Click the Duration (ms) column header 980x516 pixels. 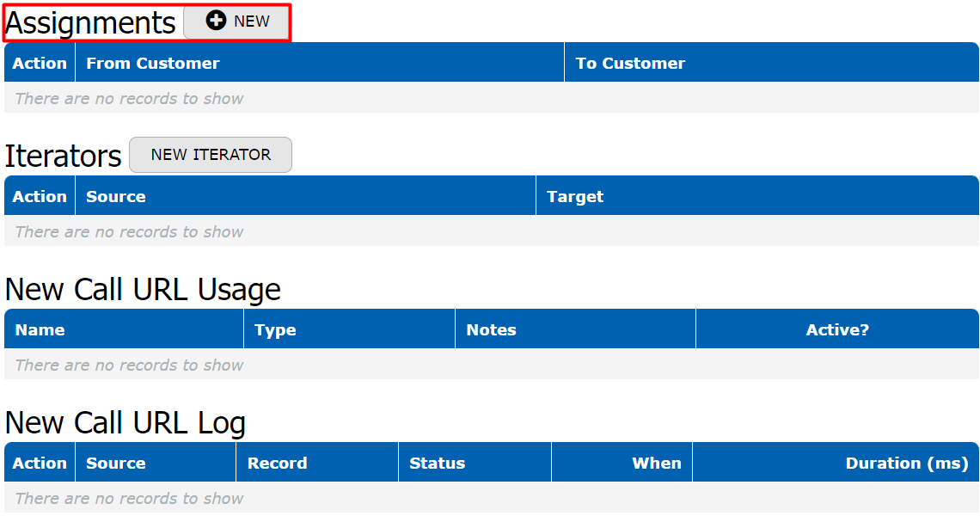click(836, 462)
